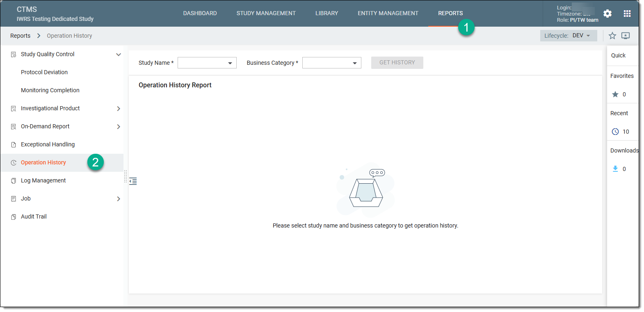Click the Operation History breadcrumb text

click(x=69, y=36)
